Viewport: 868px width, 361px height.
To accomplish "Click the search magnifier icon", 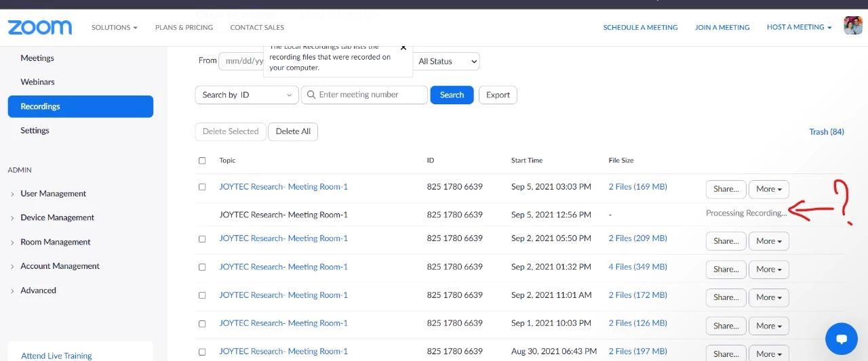I will pos(311,95).
